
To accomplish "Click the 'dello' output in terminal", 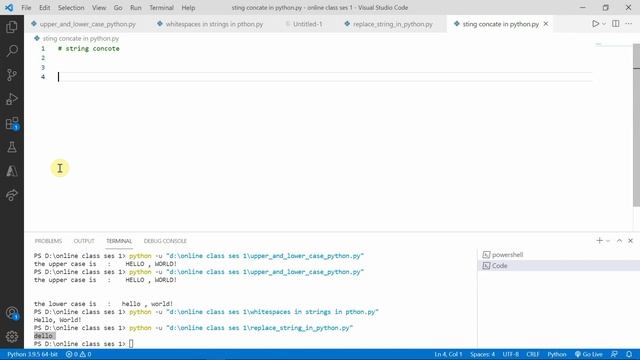I will click(x=43, y=336).
